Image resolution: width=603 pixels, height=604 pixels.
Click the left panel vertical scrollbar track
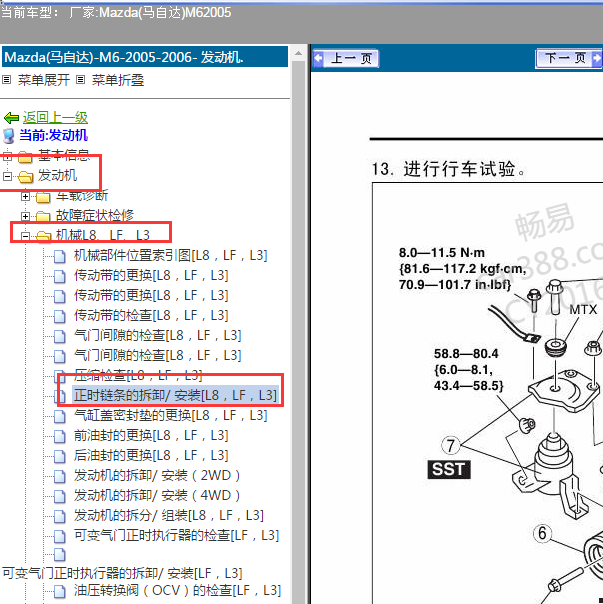298,331
